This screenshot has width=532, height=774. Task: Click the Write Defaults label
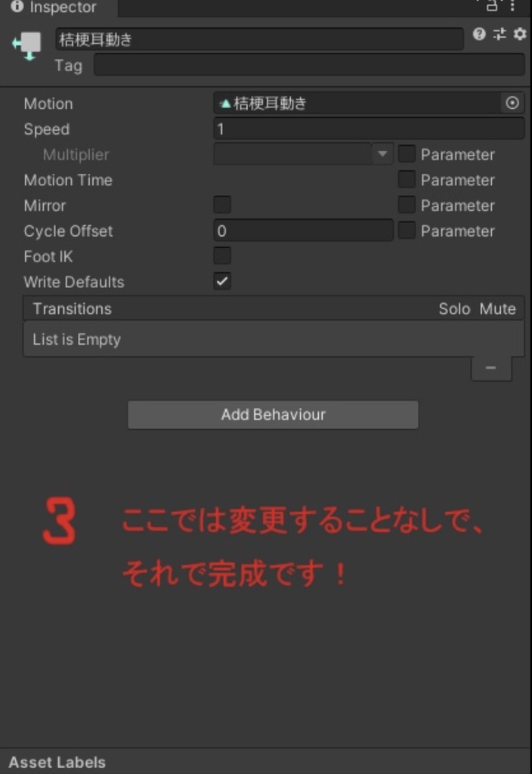[x=74, y=282]
